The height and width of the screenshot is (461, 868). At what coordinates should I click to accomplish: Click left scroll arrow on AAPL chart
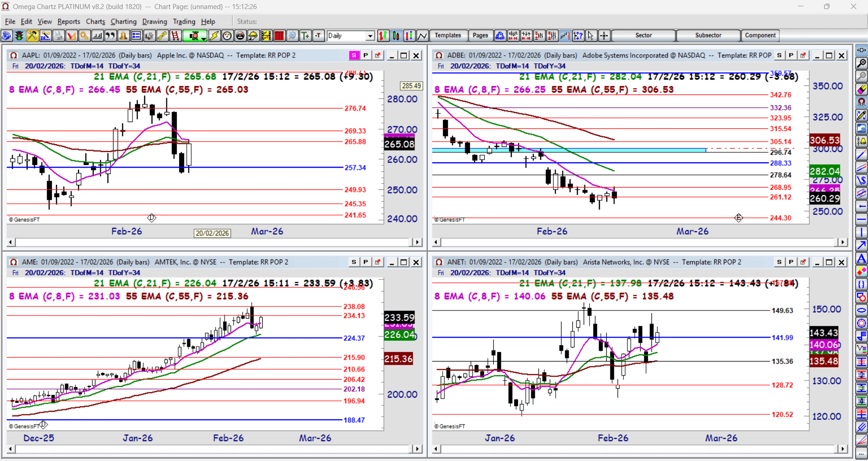pyautogui.click(x=11, y=242)
